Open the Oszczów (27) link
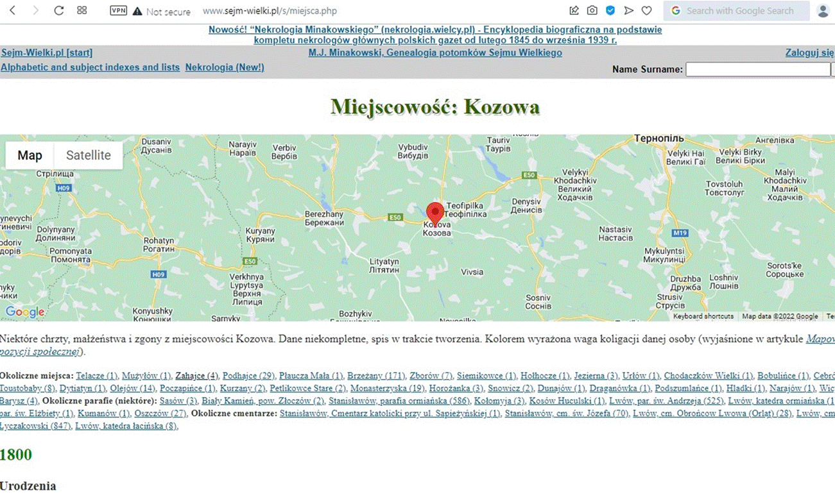The image size is (835, 504). pyautogui.click(x=161, y=414)
